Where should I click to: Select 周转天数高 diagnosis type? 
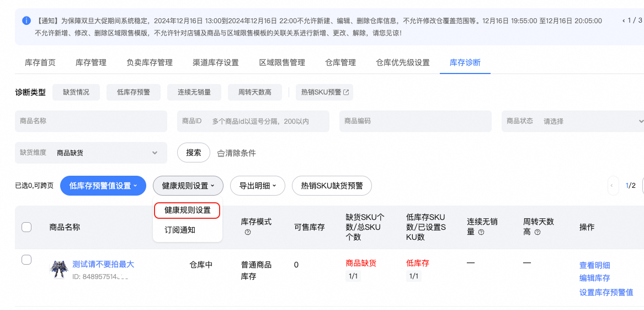[x=255, y=92]
